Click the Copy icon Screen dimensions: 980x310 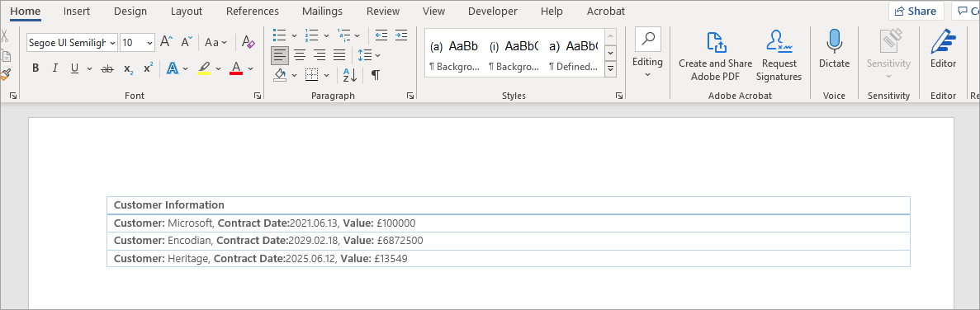point(5,55)
